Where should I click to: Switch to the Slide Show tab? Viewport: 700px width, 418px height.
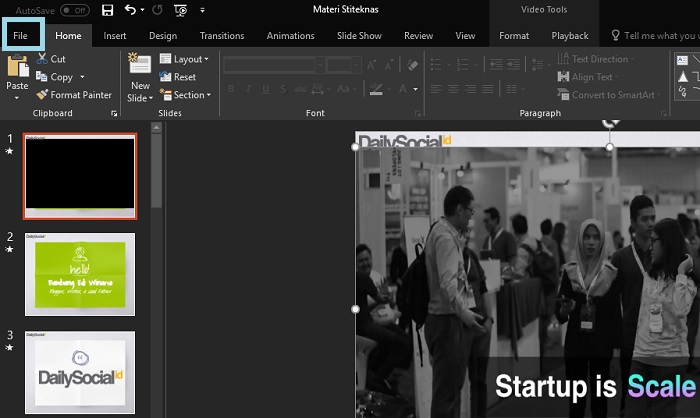(359, 36)
